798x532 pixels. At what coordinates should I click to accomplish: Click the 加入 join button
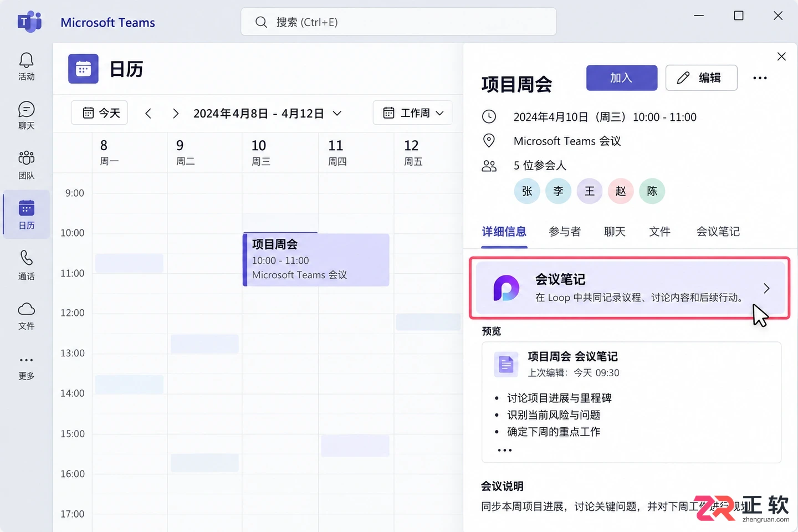(622, 78)
